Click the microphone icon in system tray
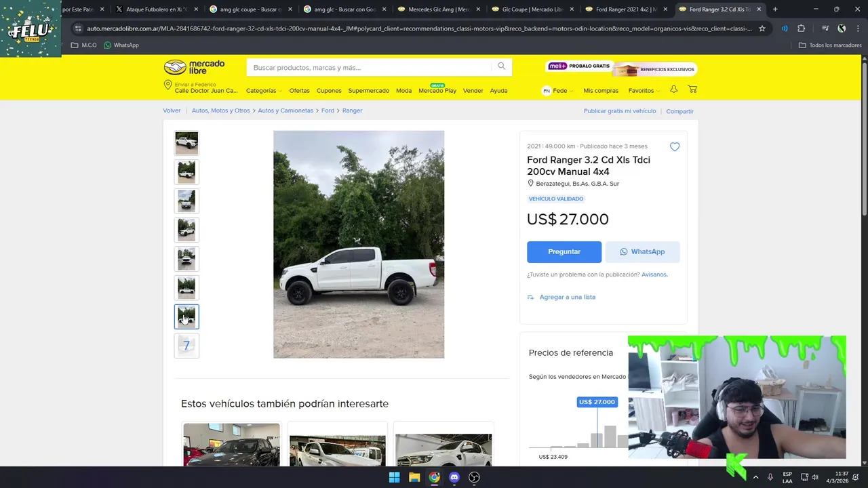The height and width of the screenshot is (488, 868). pos(770,477)
